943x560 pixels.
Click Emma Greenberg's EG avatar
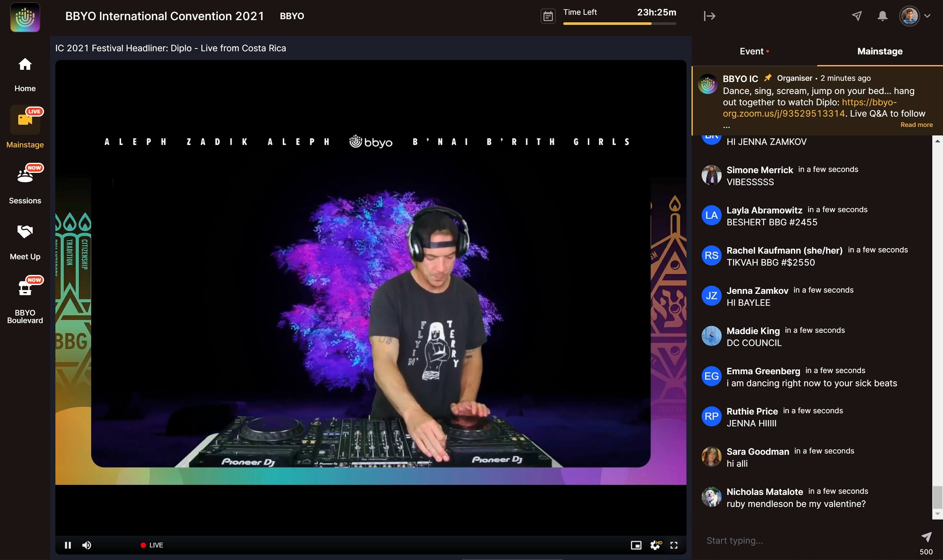point(711,376)
